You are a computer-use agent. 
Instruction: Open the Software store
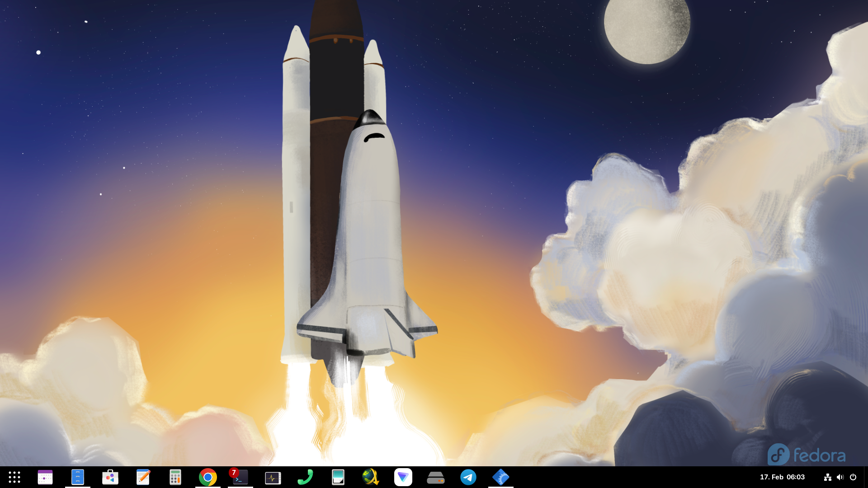[x=110, y=477]
